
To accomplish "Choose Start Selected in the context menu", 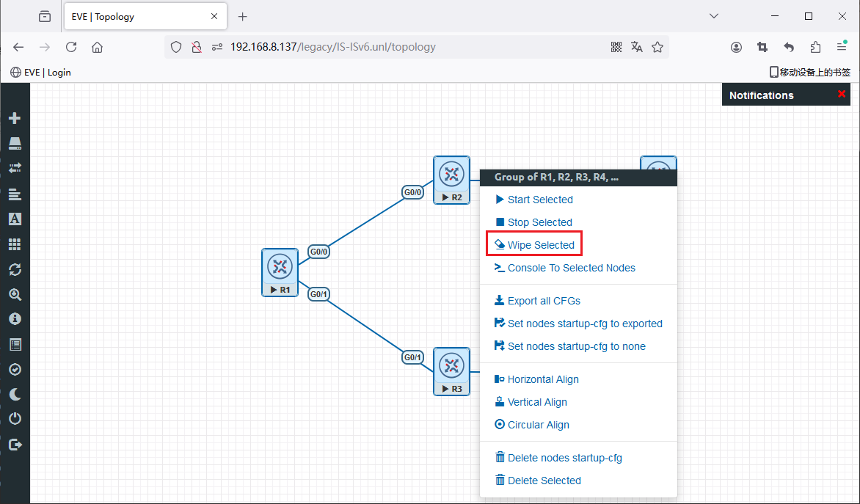I will point(539,200).
